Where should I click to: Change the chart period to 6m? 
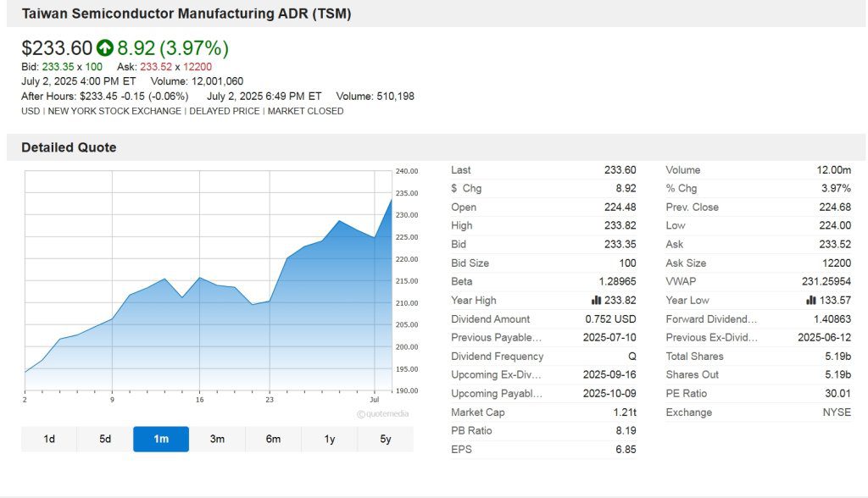pyautogui.click(x=273, y=439)
